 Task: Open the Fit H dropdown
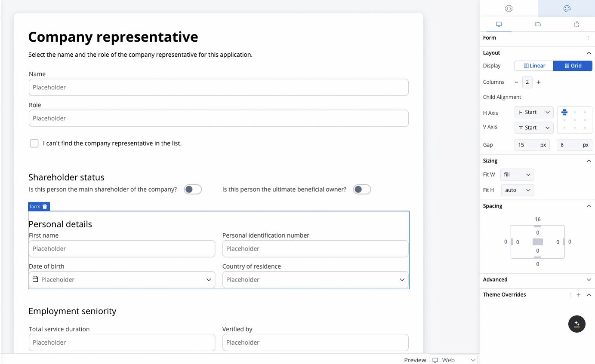[517, 190]
